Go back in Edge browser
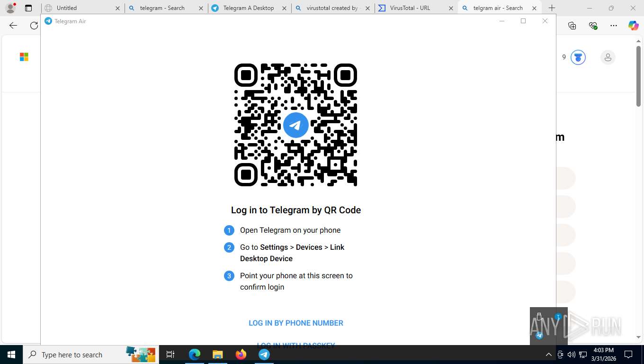 click(13, 26)
